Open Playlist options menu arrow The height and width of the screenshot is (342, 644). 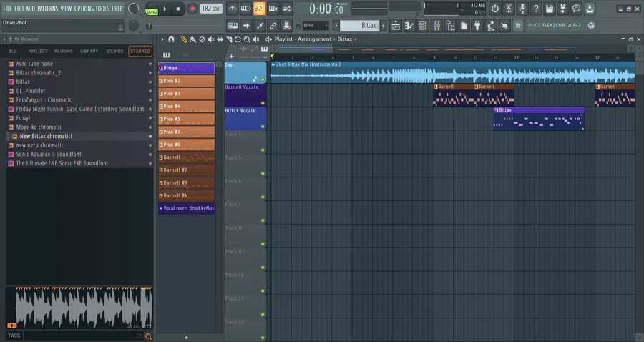(162, 39)
